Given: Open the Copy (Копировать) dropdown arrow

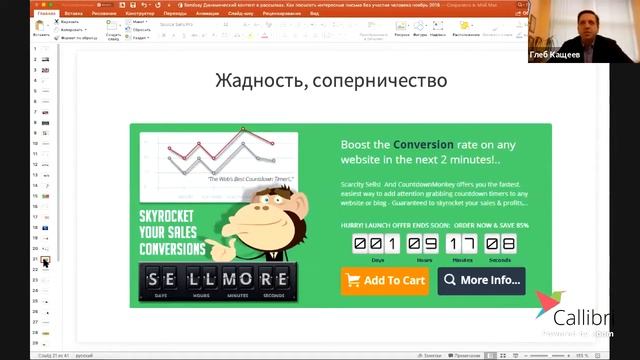Looking at the screenshot, I should click(x=85, y=30).
